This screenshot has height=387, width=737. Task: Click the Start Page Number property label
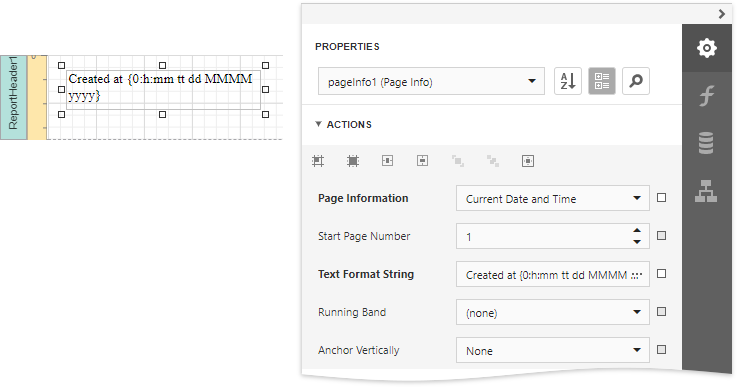364,236
